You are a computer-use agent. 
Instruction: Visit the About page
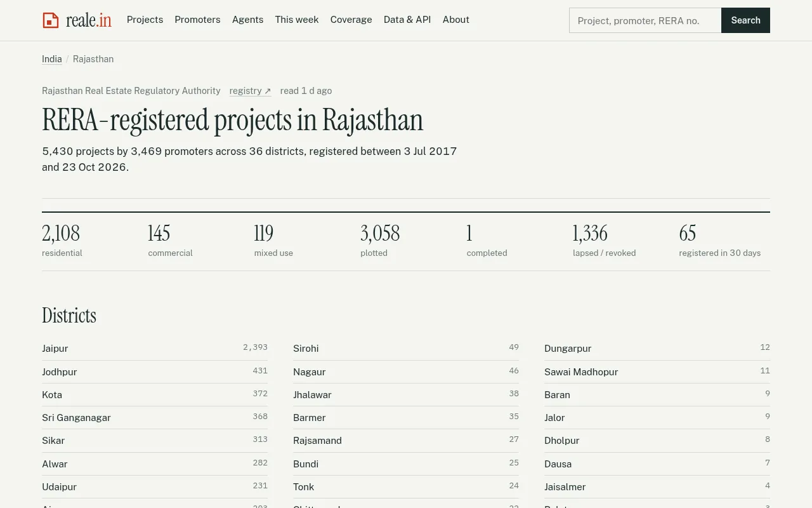click(456, 20)
